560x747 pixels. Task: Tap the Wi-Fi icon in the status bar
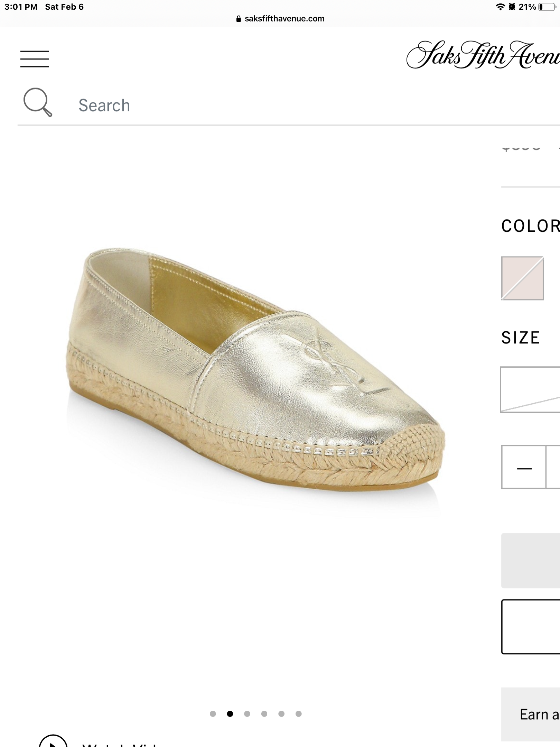500,7
